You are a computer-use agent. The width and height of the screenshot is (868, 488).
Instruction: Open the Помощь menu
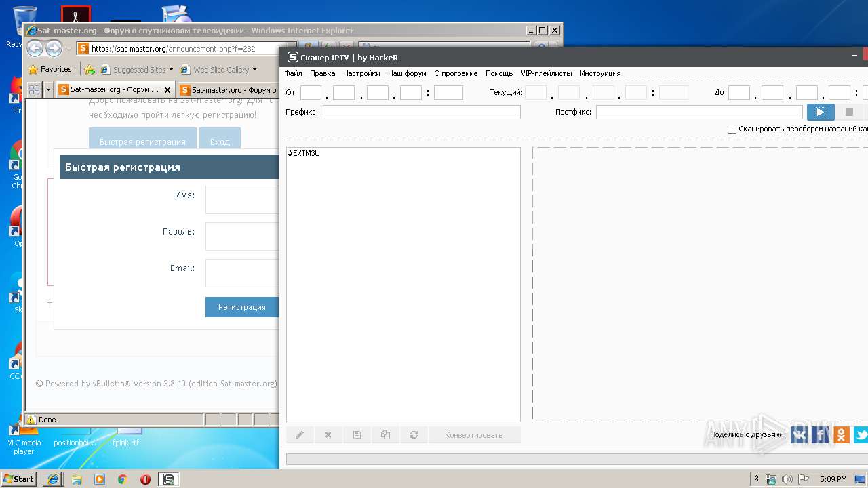pyautogui.click(x=499, y=73)
